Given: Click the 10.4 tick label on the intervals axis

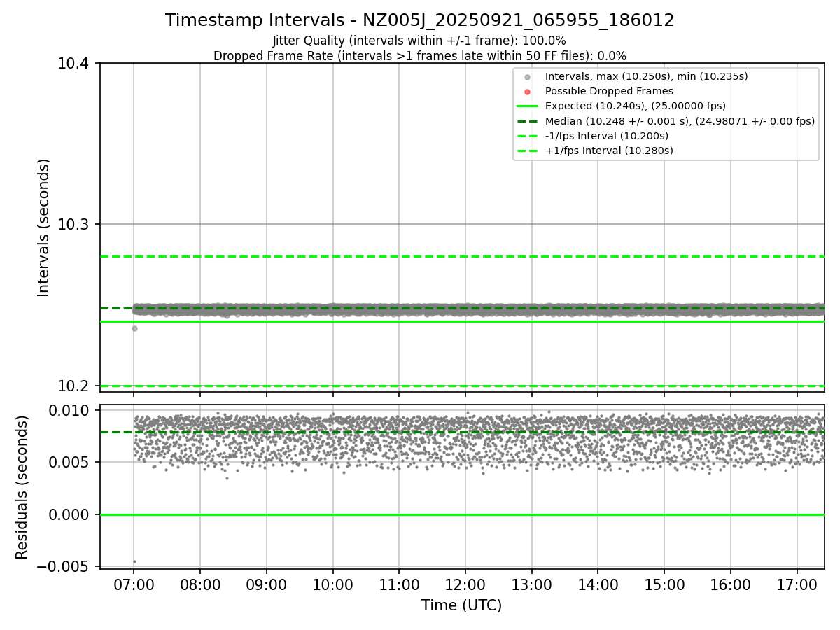Looking at the screenshot, I should 74,64.
